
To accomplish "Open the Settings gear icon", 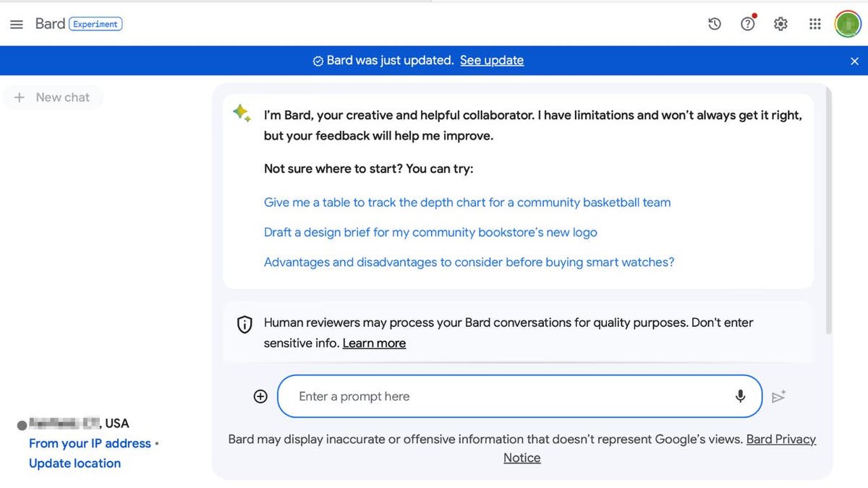I will [780, 24].
